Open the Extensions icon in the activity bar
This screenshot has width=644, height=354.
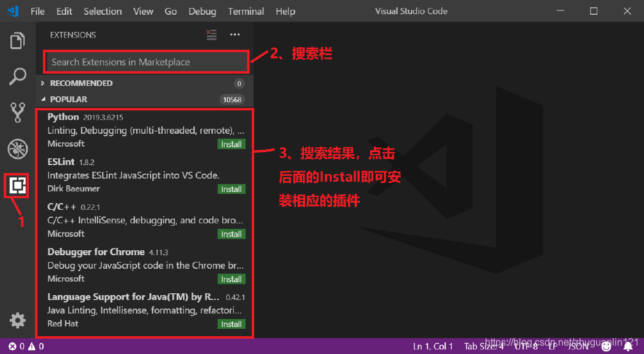tap(17, 185)
